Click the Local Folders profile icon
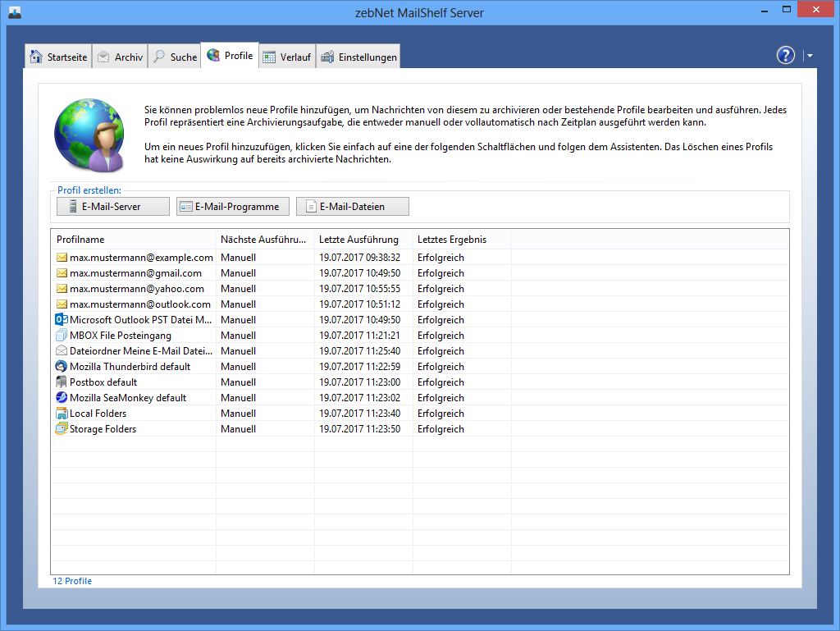This screenshot has height=631, width=840. coord(62,413)
